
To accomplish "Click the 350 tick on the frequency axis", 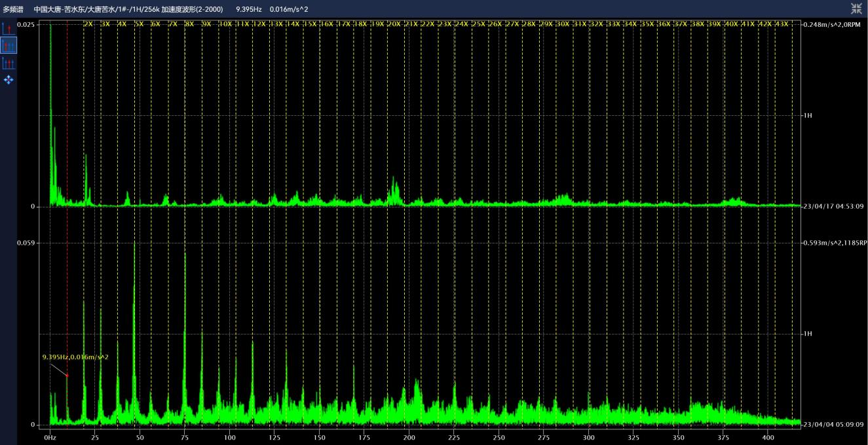I will [678, 436].
